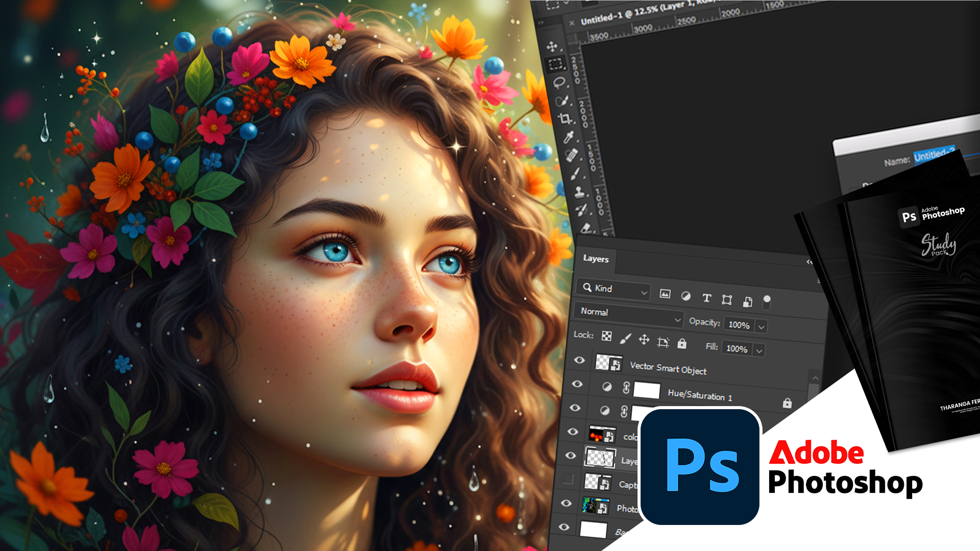The image size is (980, 551).
Task: Open the Opacity slider dropdown arrow
Action: (x=762, y=327)
